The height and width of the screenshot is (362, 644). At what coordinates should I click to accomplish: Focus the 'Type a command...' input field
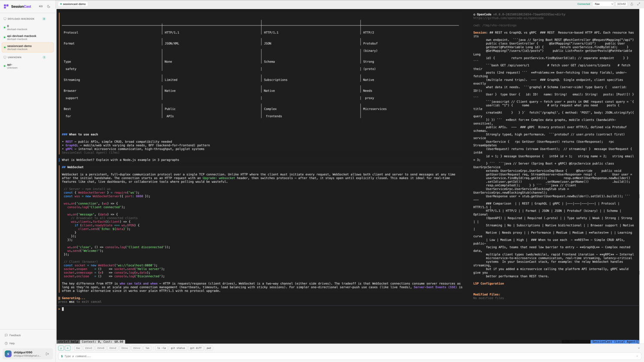(349, 356)
